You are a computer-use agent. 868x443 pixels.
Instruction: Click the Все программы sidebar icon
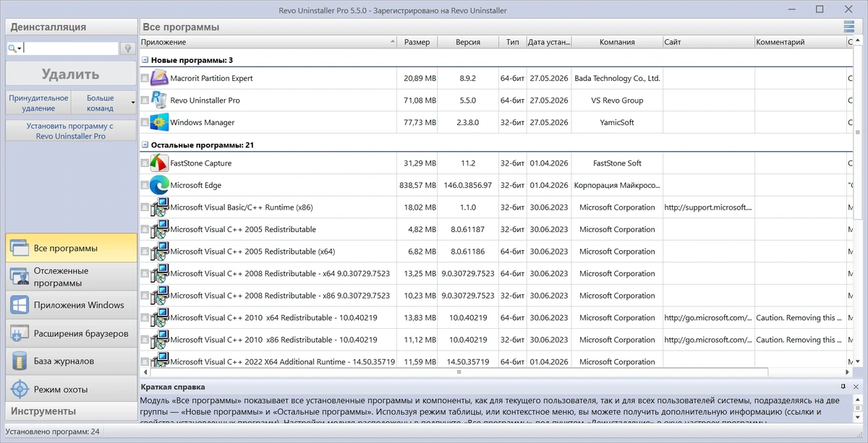pos(20,248)
